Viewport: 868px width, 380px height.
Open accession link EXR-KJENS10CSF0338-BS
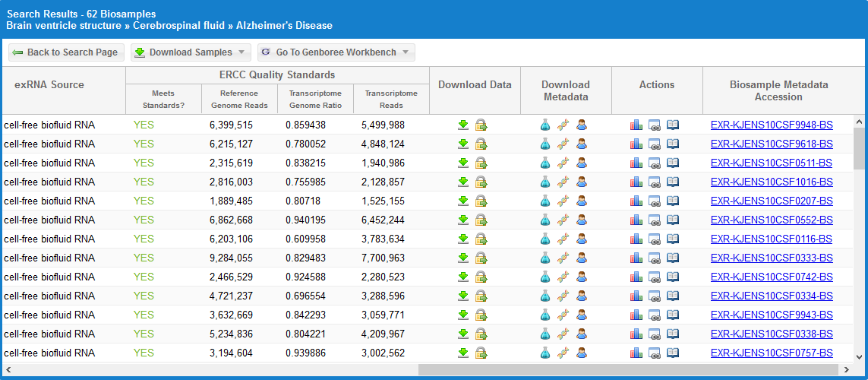(x=772, y=334)
